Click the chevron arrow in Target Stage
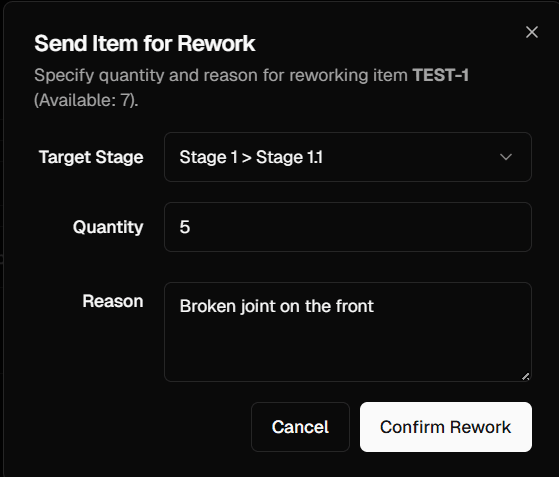559x477 pixels. 506,157
